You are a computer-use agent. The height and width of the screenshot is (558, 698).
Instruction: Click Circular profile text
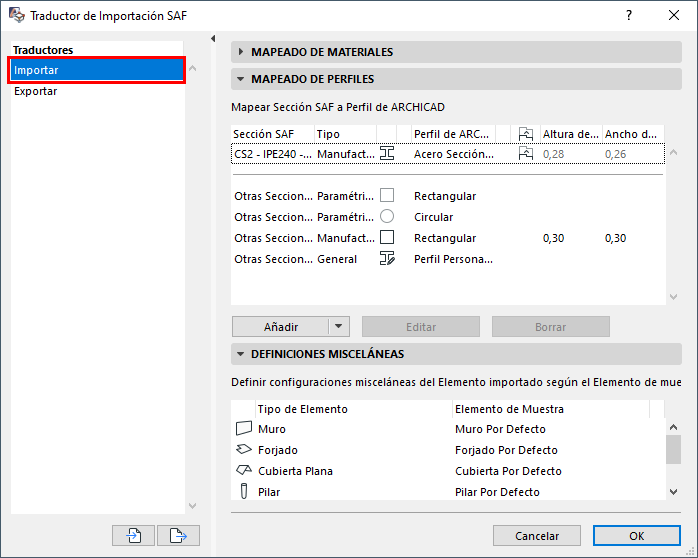pos(433,217)
